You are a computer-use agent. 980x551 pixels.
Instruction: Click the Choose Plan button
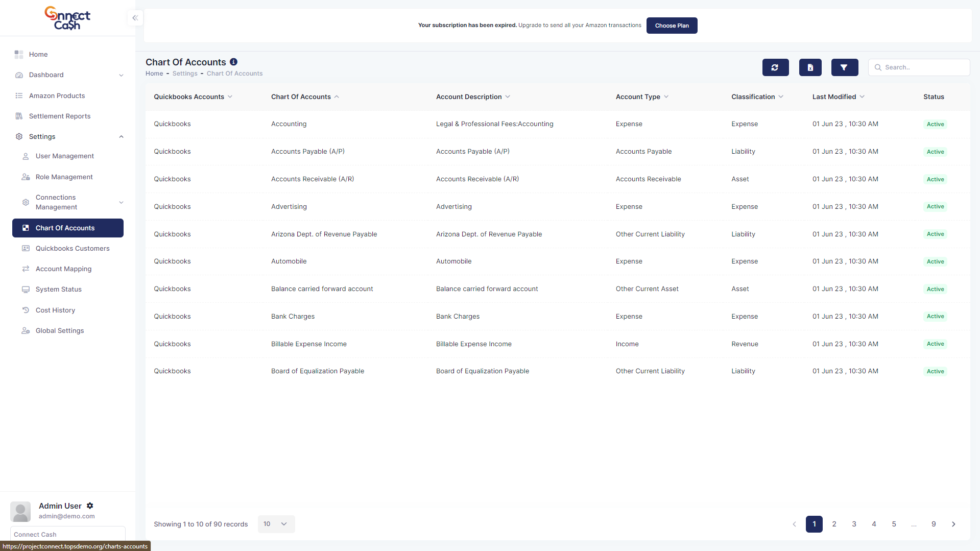(672, 26)
